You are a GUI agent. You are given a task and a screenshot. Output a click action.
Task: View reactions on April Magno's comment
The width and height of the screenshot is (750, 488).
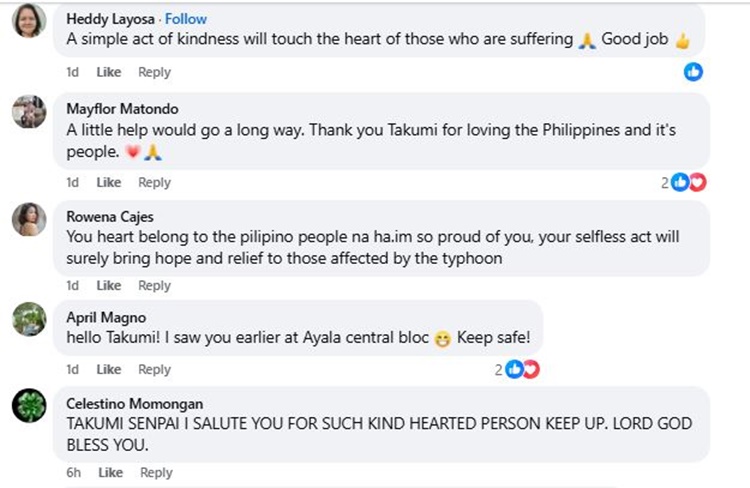point(517,369)
